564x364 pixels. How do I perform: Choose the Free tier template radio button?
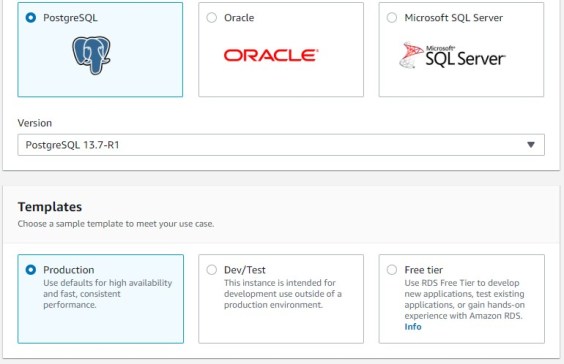tap(392, 270)
